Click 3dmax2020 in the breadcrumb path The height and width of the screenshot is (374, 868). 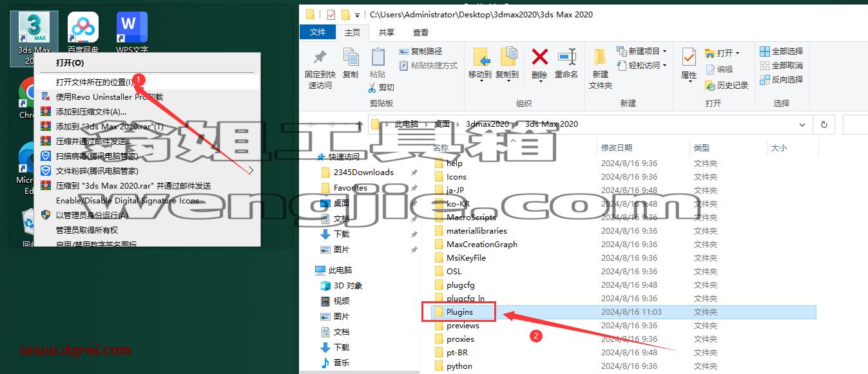click(x=487, y=124)
